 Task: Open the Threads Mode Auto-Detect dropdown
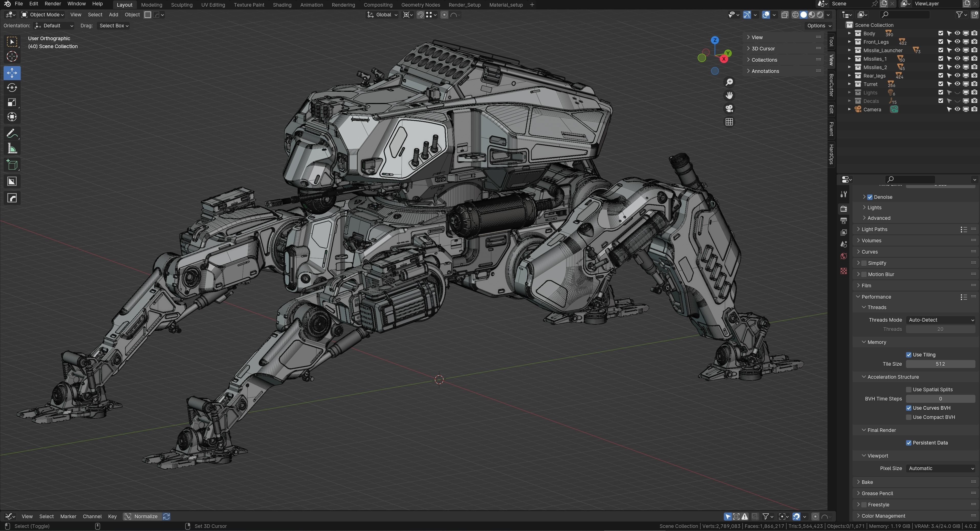coord(940,320)
